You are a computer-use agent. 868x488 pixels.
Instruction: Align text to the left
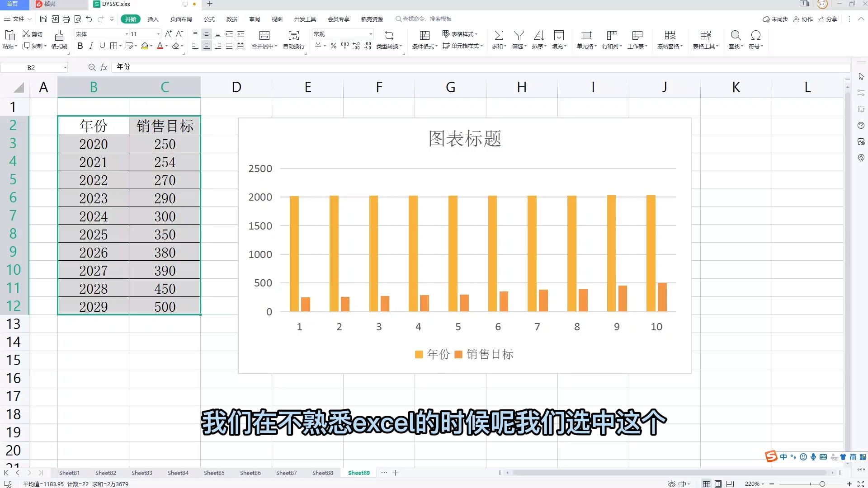point(195,46)
